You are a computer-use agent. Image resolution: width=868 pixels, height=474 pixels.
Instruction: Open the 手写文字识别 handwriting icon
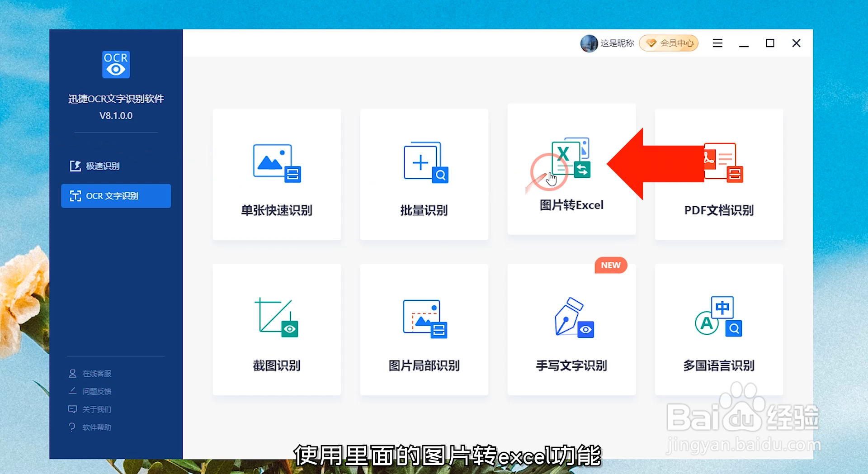pyautogui.click(x=574, y=318)
